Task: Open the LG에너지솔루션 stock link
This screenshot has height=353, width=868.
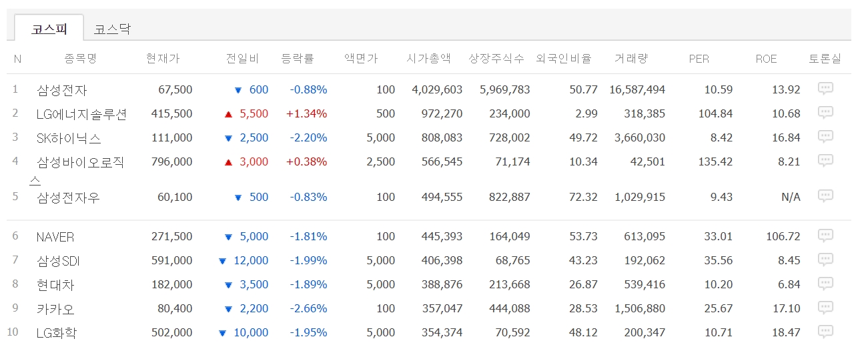Action: (x=81, y=114)
